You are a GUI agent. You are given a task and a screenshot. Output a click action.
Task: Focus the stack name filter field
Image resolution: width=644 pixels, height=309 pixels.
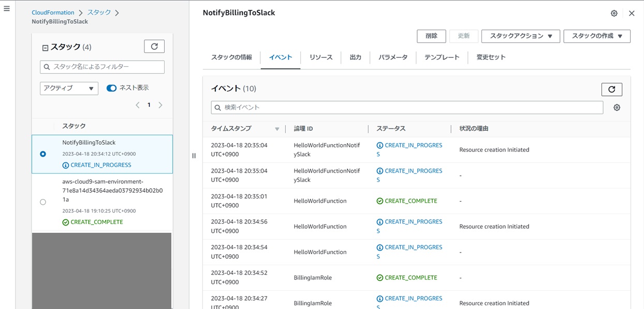(x=102, y=67)
